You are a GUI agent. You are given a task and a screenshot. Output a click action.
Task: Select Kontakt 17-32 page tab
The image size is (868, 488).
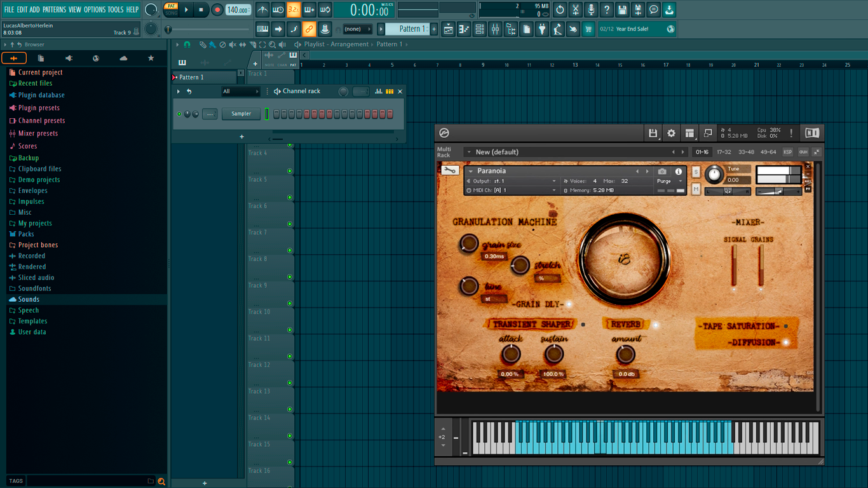pos(724,152)
